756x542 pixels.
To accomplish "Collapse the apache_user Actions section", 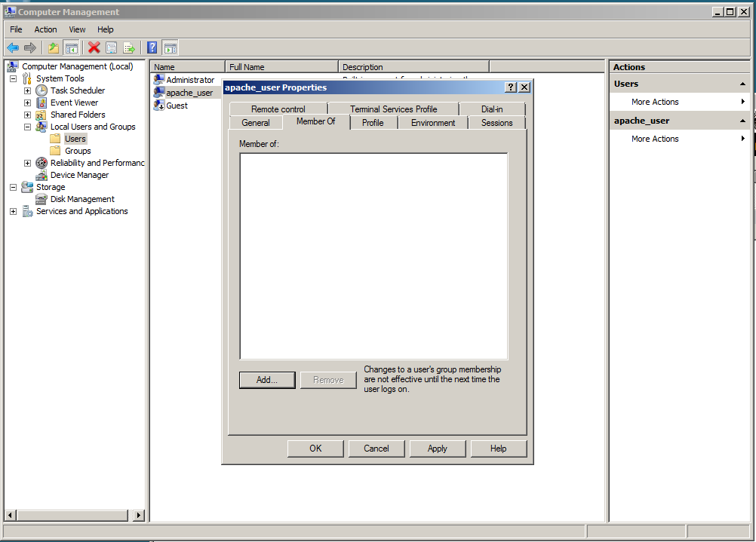I will [x=742, y=121].
